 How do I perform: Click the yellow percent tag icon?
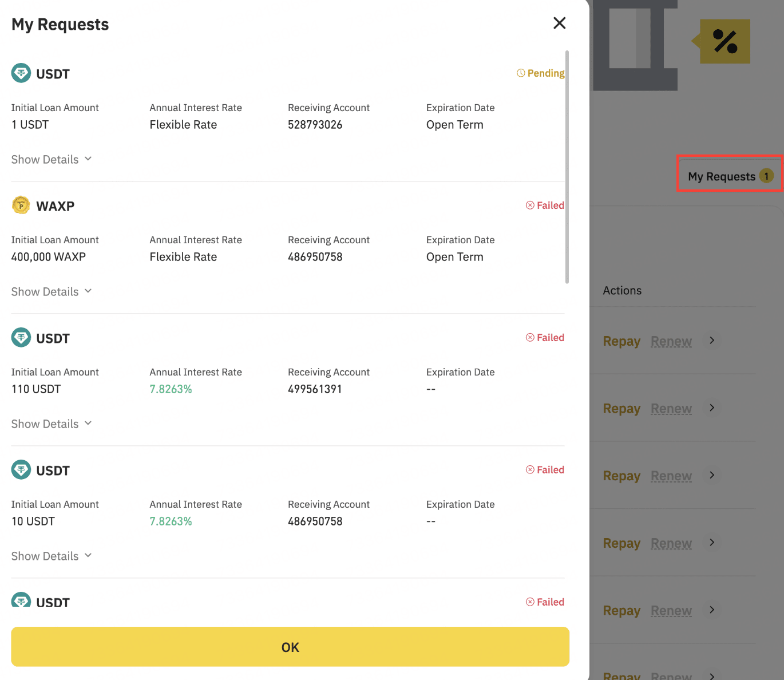(724, 41)
